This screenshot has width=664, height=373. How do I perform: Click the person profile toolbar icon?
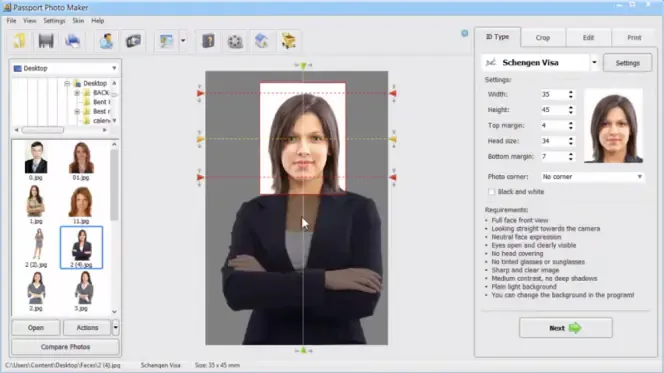click(x=106, y=41)
